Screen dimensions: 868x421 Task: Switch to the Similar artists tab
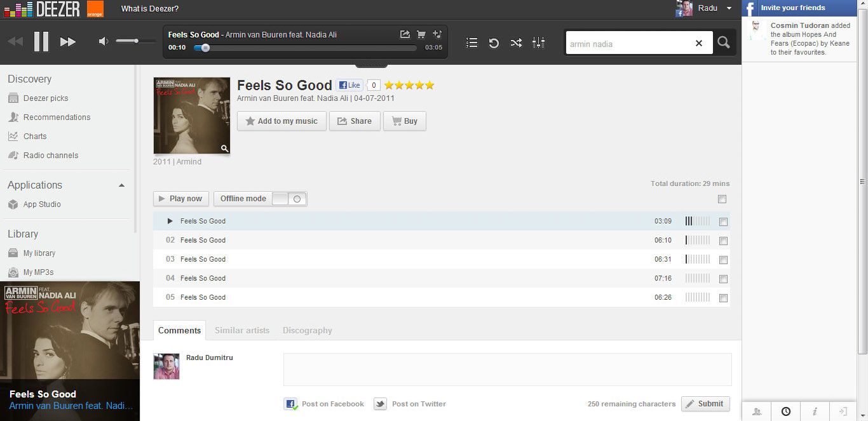242,330
